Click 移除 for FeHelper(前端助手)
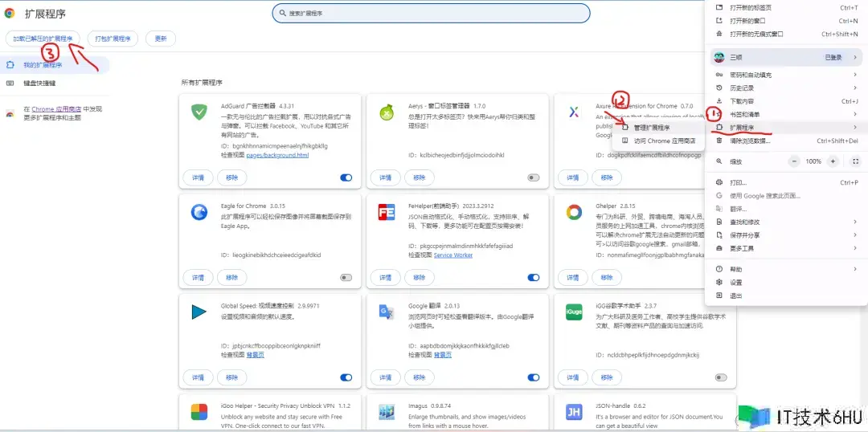 pos(419,278)
